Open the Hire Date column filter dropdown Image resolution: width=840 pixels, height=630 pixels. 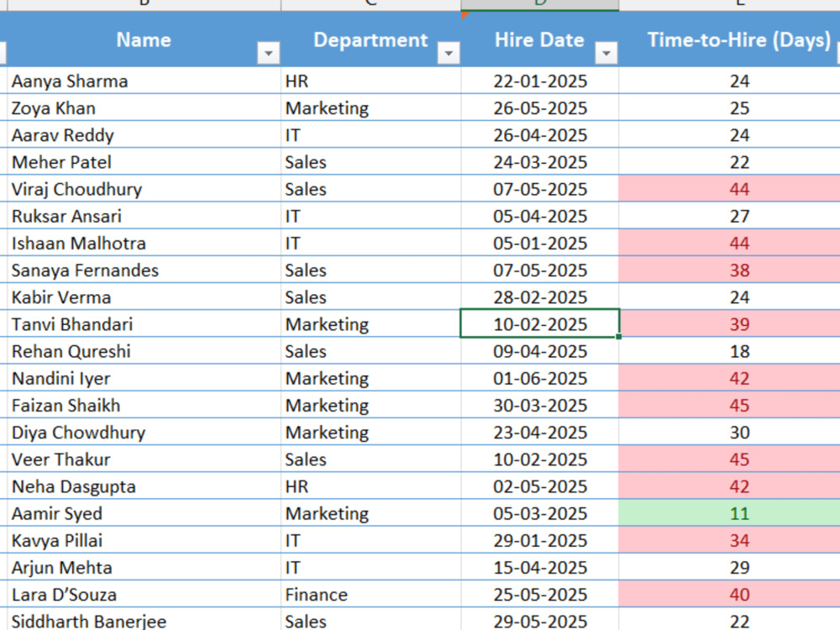[x=606, y=53]
